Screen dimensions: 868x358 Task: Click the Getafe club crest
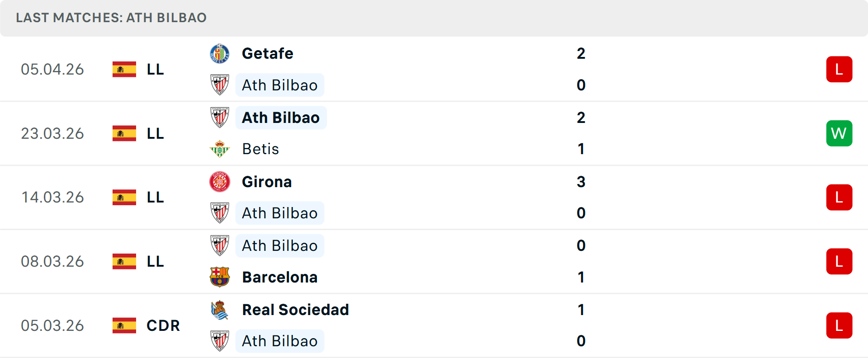point(220,53)
